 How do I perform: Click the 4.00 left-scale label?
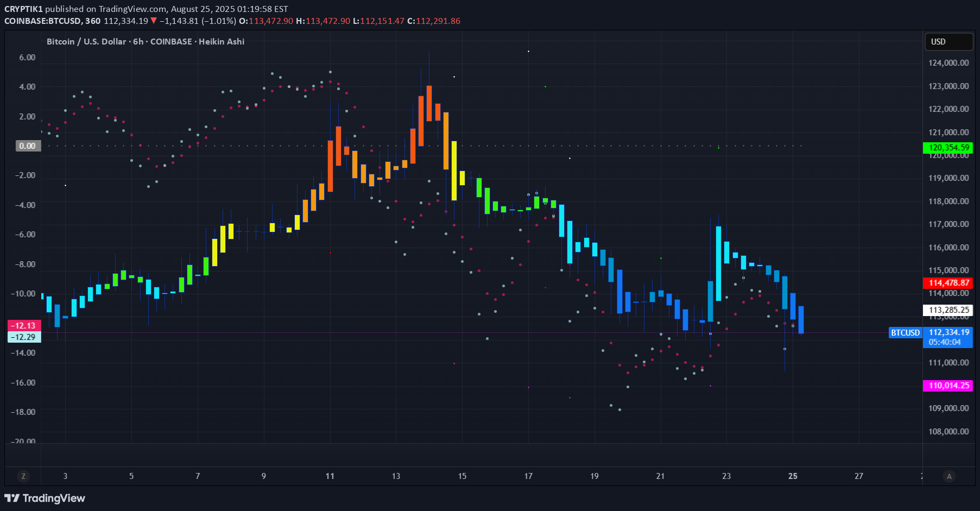coord(27,86)
